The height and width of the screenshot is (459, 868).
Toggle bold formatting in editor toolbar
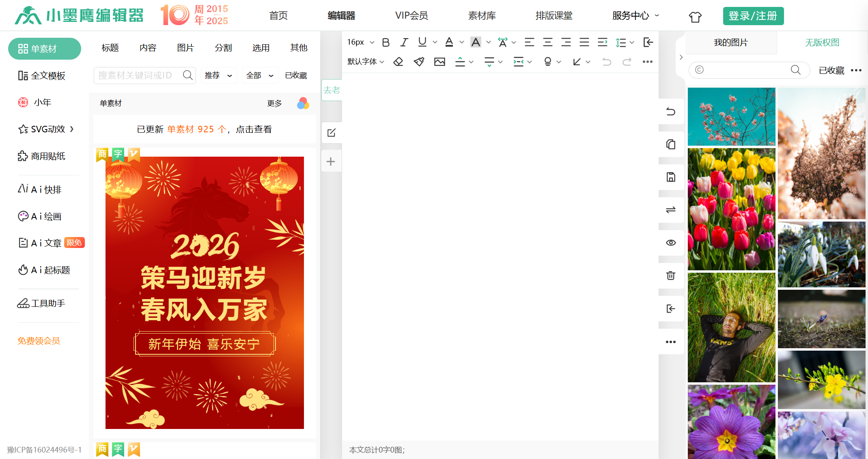(x=386, y=42)
